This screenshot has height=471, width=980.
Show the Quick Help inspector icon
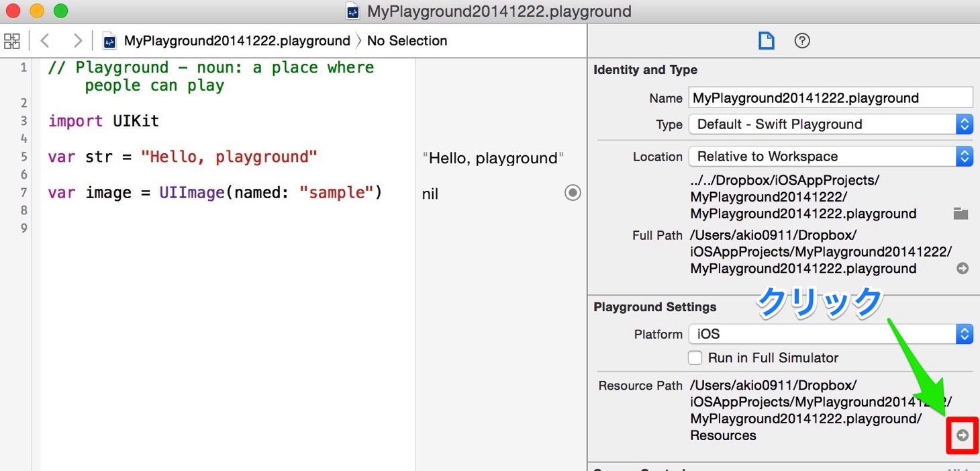[802, 41]
